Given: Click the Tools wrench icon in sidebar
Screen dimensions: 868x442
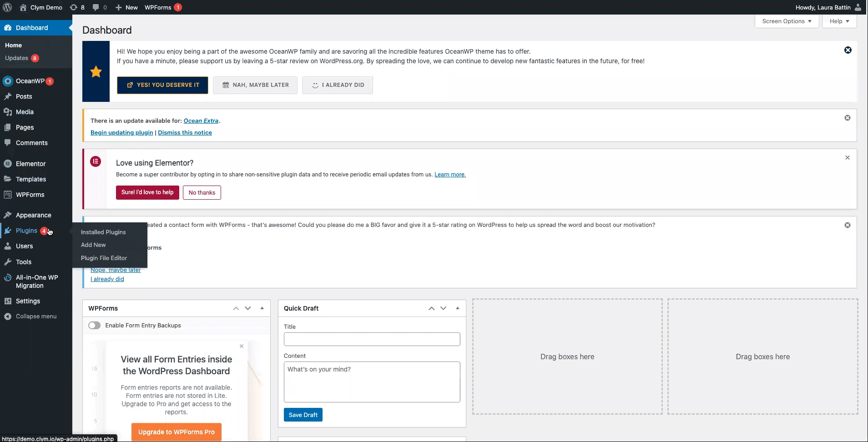Looking at the screenshot, I should coord(8,262).
